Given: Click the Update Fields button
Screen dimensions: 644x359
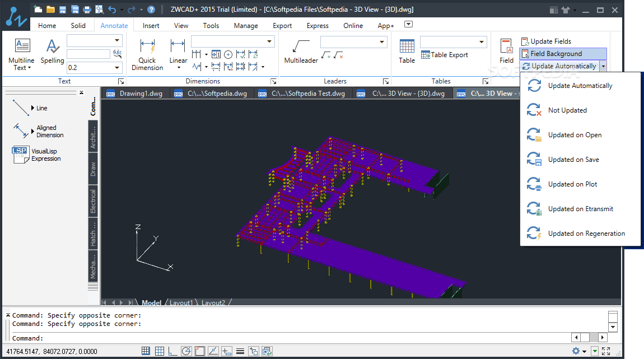Looking at the screenshot, I should [546, 41].
